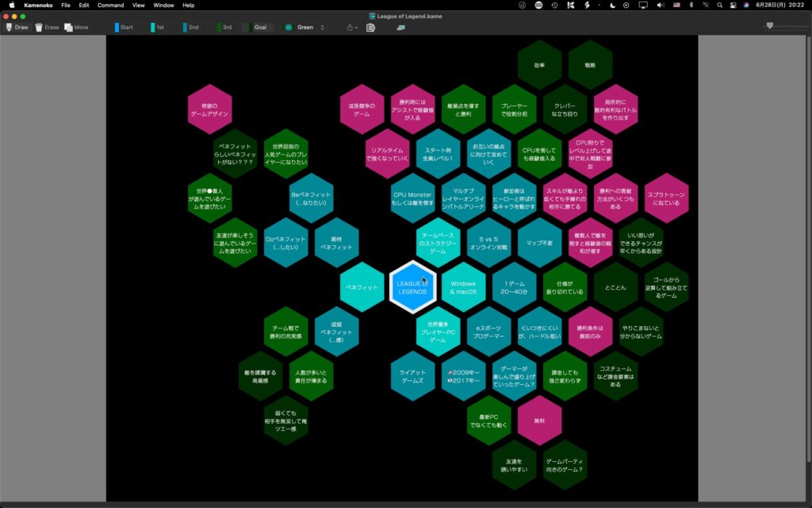
Task: Choose the Goal level color
Action: click(x=258, y=28)
